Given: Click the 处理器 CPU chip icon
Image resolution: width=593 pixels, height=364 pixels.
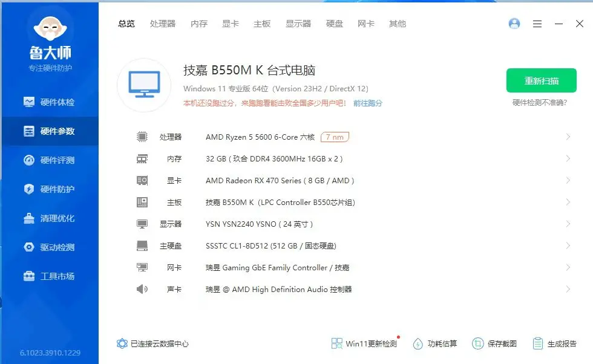Looking at the screenshot, I should (x=142, y=137).
